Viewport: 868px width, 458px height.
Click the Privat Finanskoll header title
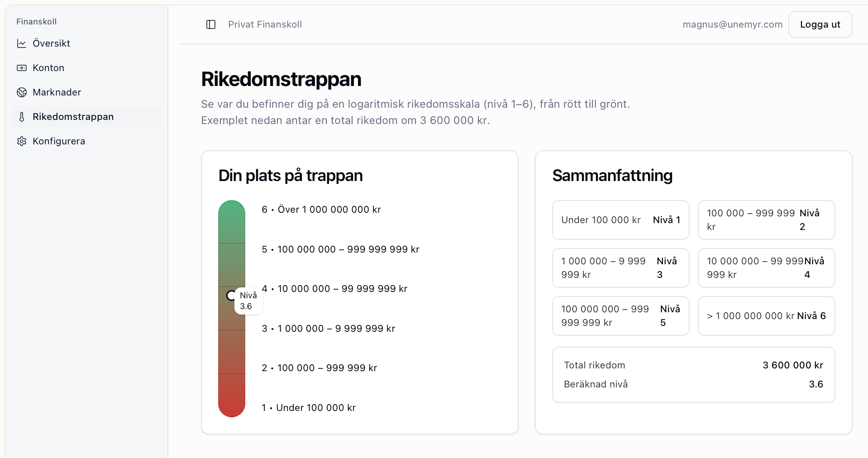(265, 24)
